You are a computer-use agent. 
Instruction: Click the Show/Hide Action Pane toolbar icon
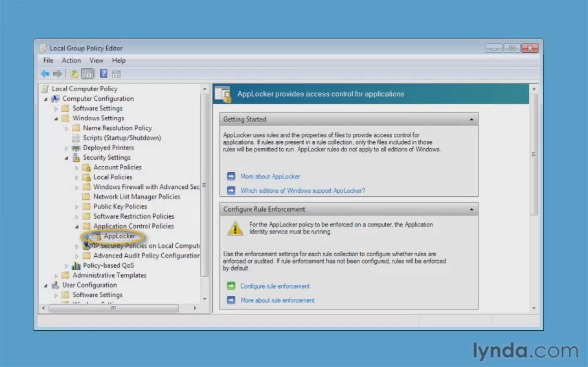click(116, 73)
